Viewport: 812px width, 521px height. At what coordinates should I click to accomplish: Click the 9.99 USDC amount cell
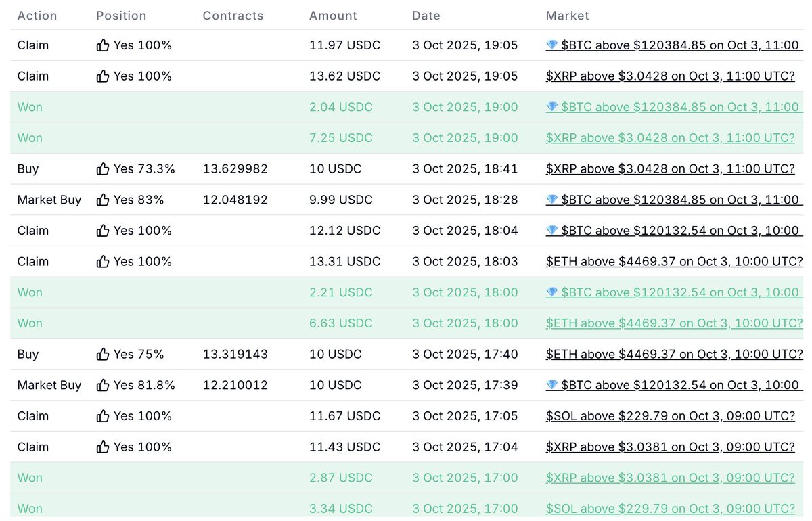point(341,200)
